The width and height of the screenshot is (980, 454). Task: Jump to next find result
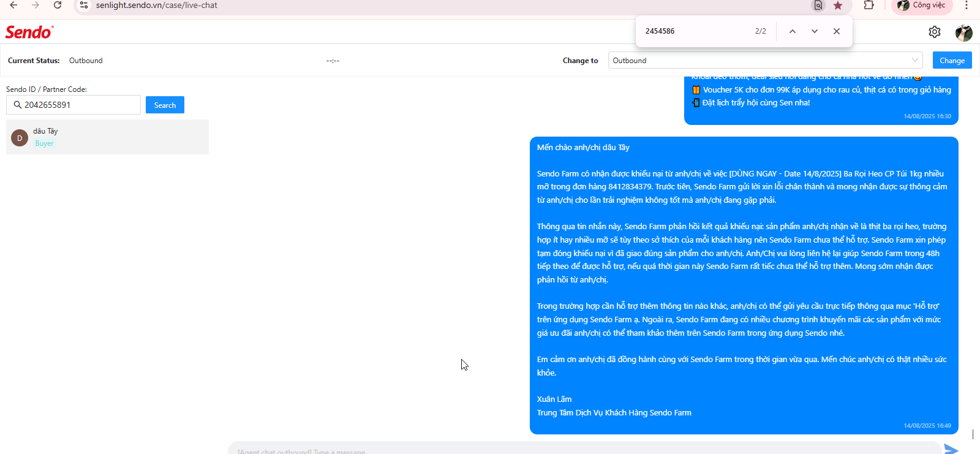(x=815, y=31)
